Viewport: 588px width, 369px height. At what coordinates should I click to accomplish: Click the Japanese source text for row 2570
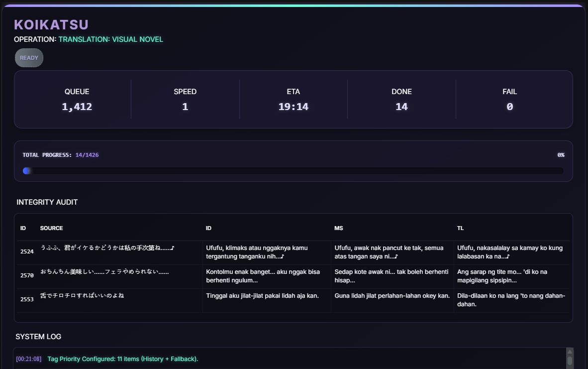(x=104, y=272)
